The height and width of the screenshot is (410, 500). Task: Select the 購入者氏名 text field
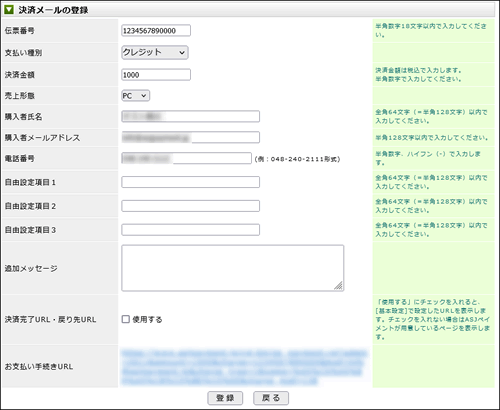(190, 116)
